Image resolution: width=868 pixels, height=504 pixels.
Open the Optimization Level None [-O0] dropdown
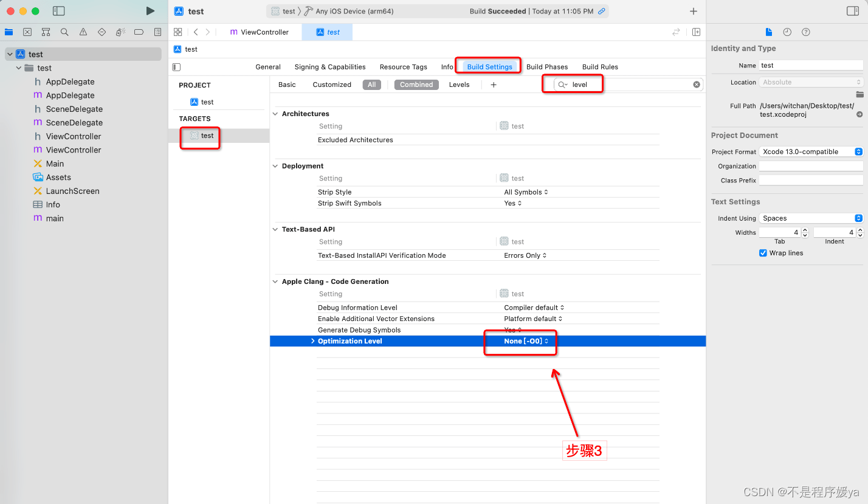click(526, 341)
